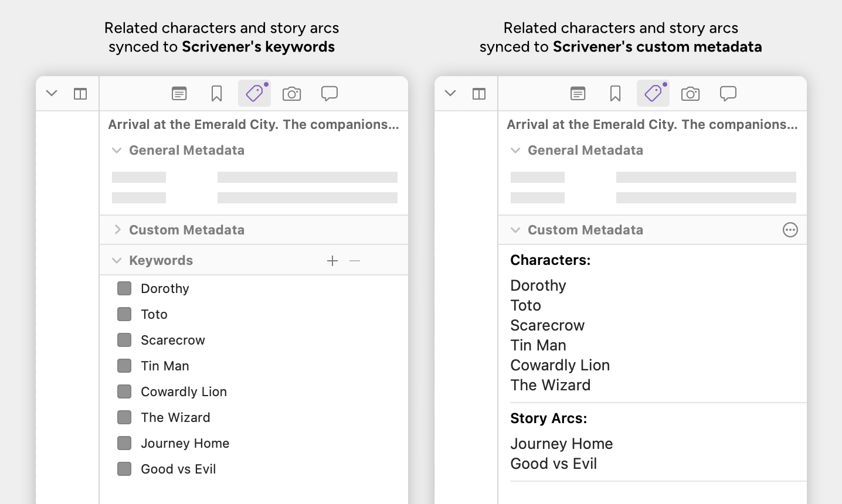
Task: Select the Tin Man keyword row
Action: 254,366
